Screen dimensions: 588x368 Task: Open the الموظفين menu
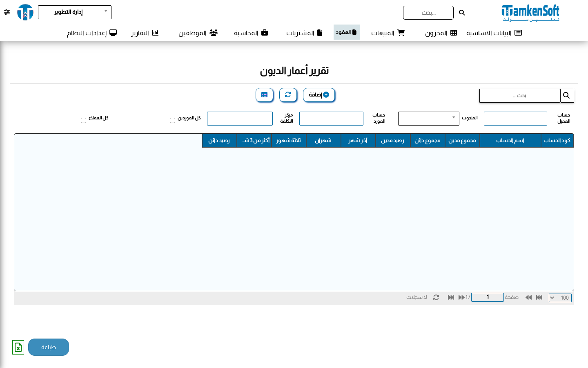pyautogui.click(x=198, y=33)
